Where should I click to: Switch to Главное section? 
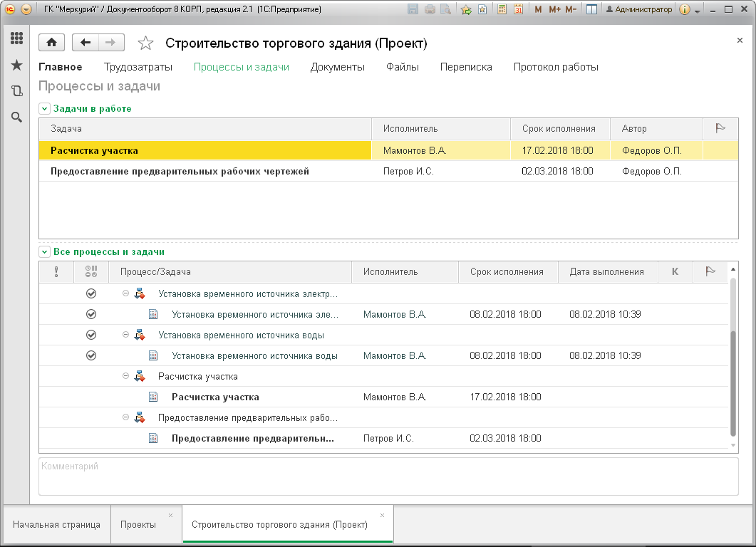61,67
